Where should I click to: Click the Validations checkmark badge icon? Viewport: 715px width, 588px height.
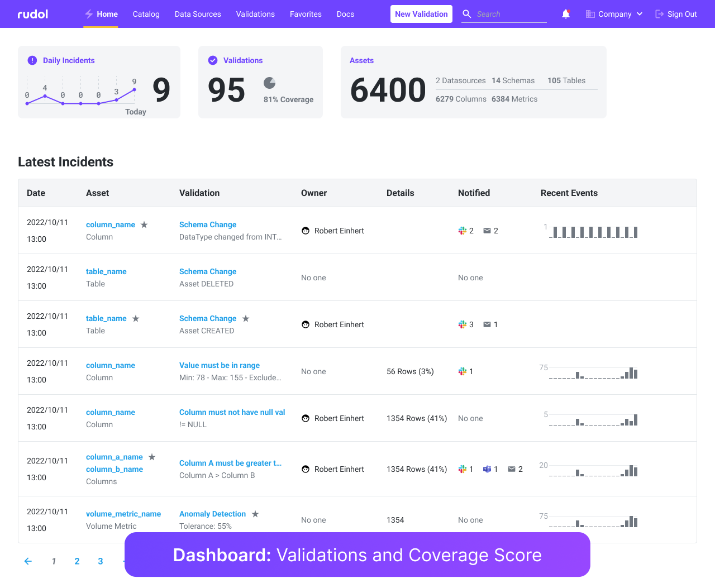coord(212,60)
